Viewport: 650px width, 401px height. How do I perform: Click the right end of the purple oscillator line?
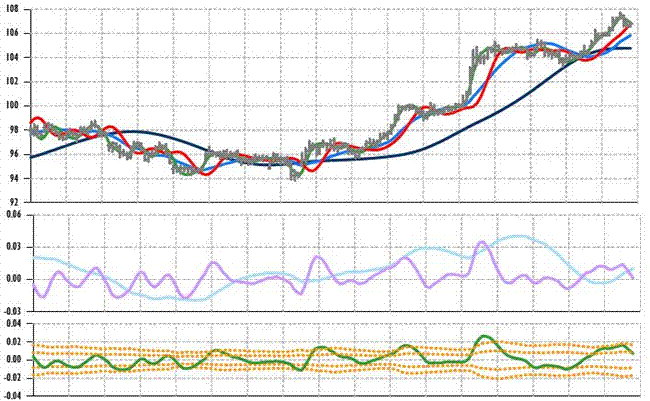633,278
